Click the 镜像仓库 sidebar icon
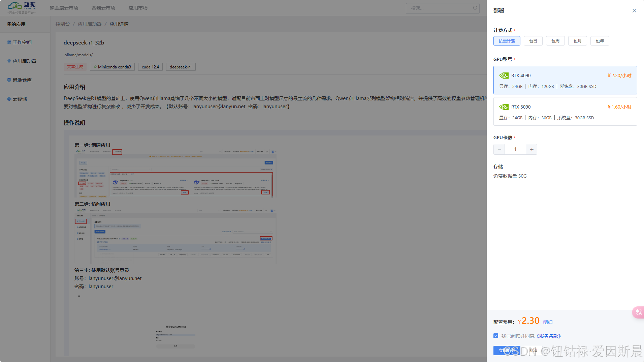Viewport: 644px width, 362px height. tap(9, 80)
